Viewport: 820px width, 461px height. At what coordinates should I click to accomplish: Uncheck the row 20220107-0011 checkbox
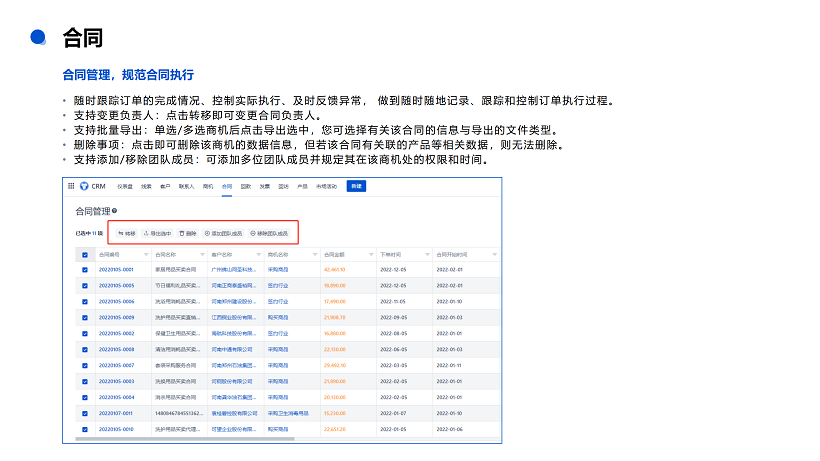[85, 413]
